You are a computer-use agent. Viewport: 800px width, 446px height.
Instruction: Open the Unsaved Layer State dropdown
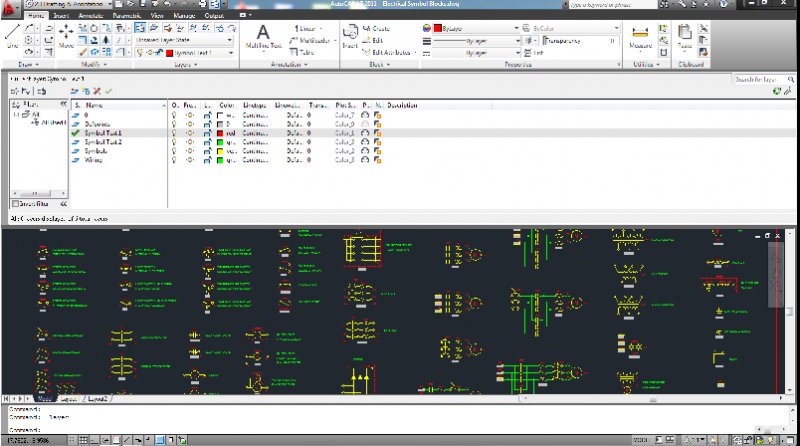pyautogui.click(x=183, y=40)
